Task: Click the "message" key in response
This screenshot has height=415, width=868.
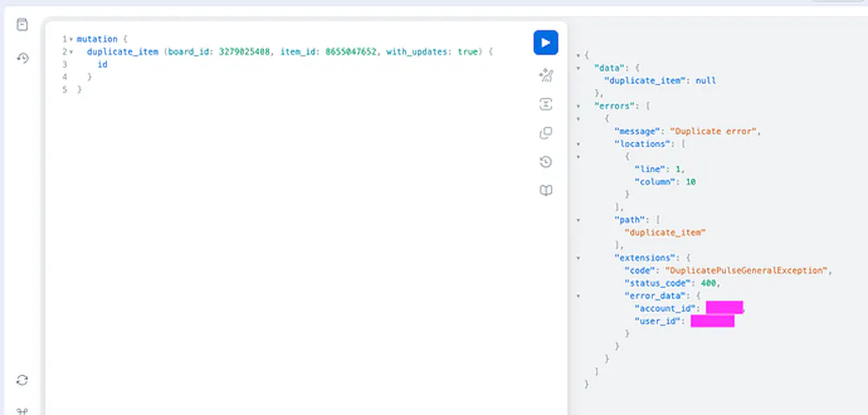Action: (637, 131)
